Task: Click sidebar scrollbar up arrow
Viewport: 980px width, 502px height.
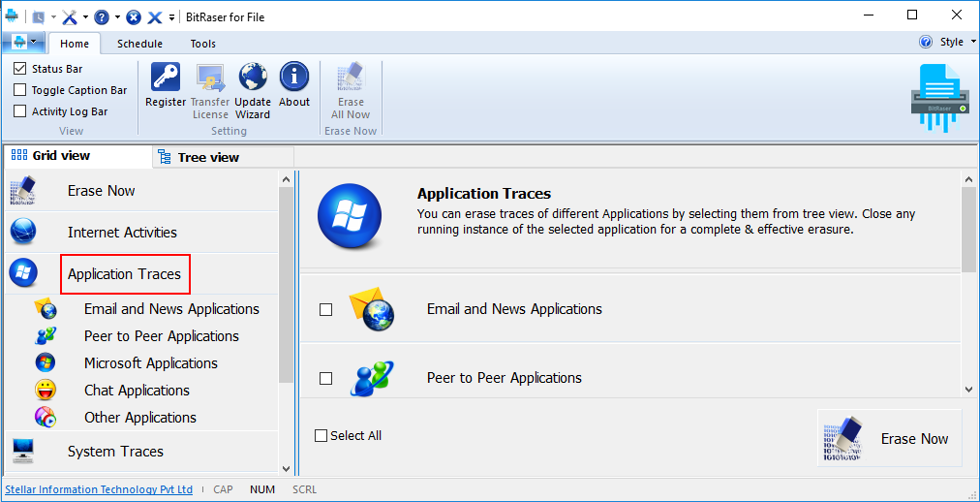Action: click(286, 179)
